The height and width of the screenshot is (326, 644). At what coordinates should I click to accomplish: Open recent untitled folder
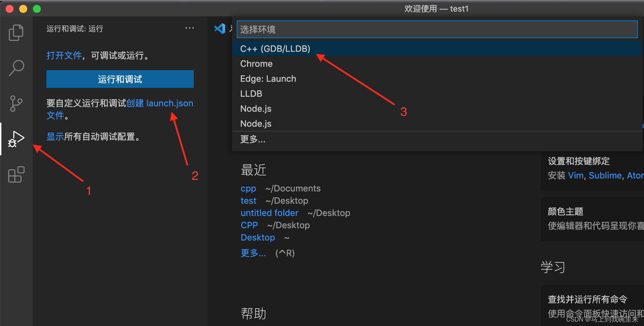point(269,213)
